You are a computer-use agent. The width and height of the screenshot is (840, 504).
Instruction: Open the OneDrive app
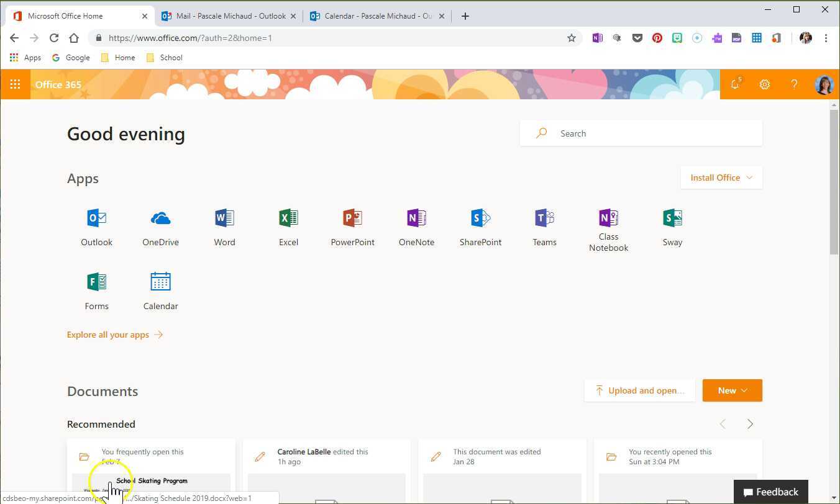click(x=160, y=228)
